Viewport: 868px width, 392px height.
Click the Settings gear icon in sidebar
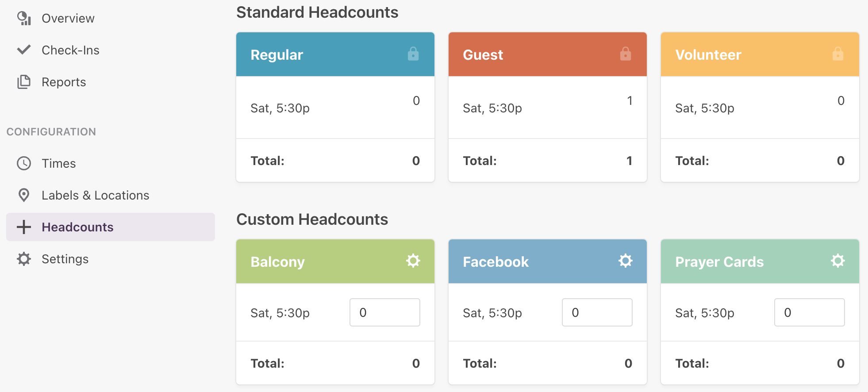pyautogui.click(x=24, y=259)
